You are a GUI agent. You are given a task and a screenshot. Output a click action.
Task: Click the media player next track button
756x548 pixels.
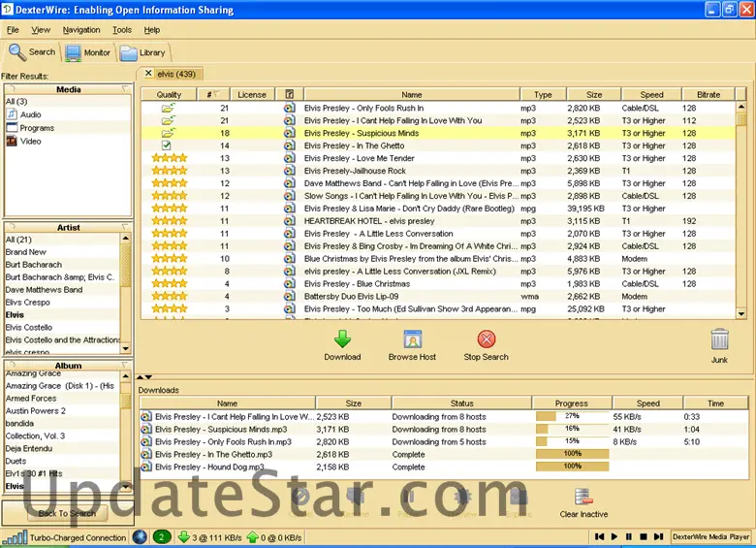tap(658, 536)
